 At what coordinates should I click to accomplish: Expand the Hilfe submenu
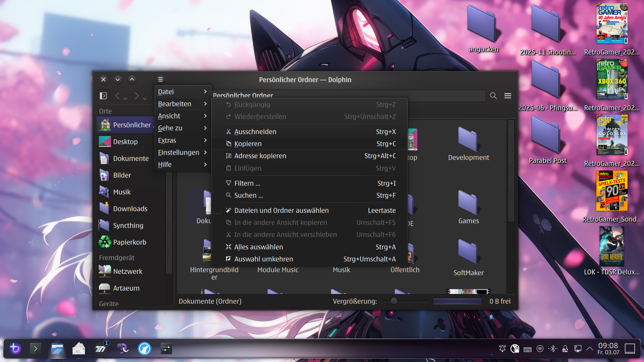click(x=183, y=164)
